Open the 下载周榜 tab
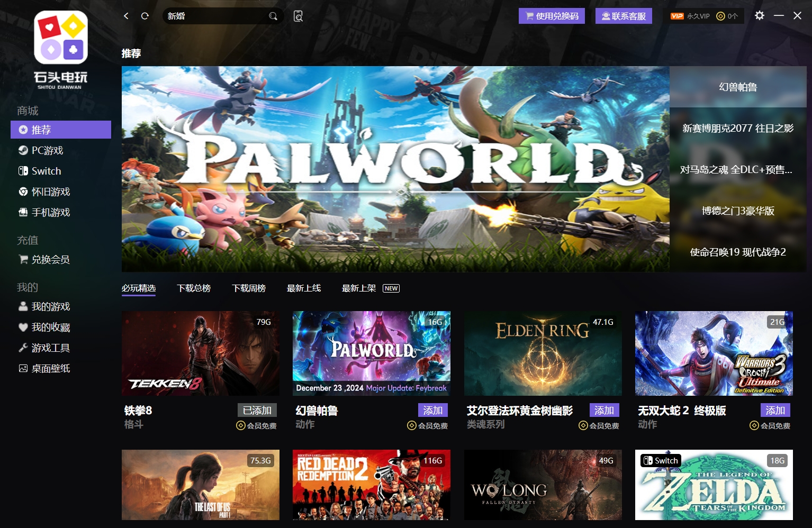 coord(249,288)
